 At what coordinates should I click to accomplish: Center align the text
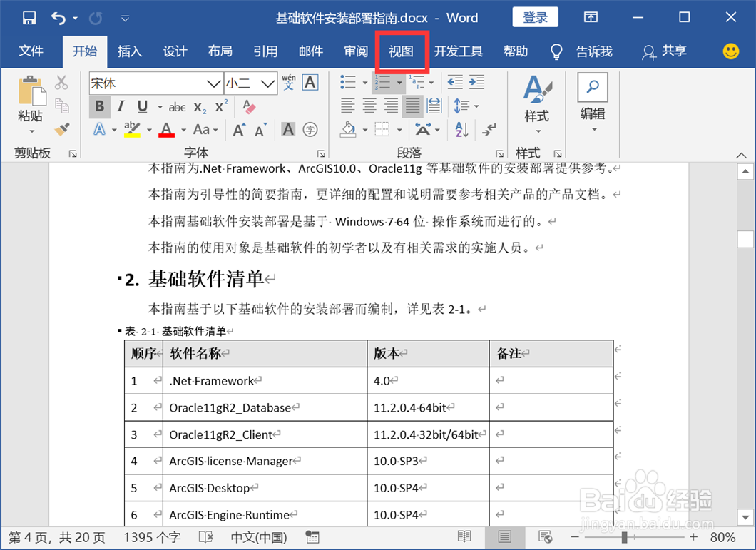pos(369,106)
